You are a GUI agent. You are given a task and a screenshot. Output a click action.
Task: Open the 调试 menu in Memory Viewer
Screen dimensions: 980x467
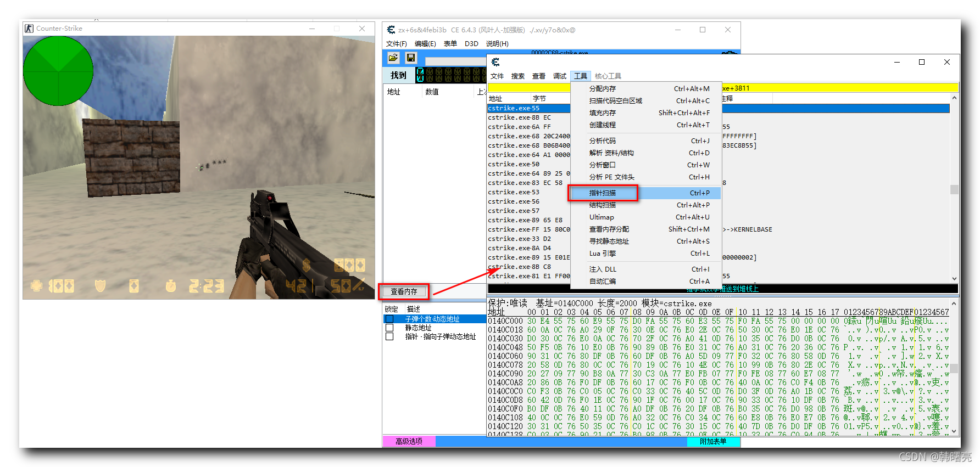(560, 76)
